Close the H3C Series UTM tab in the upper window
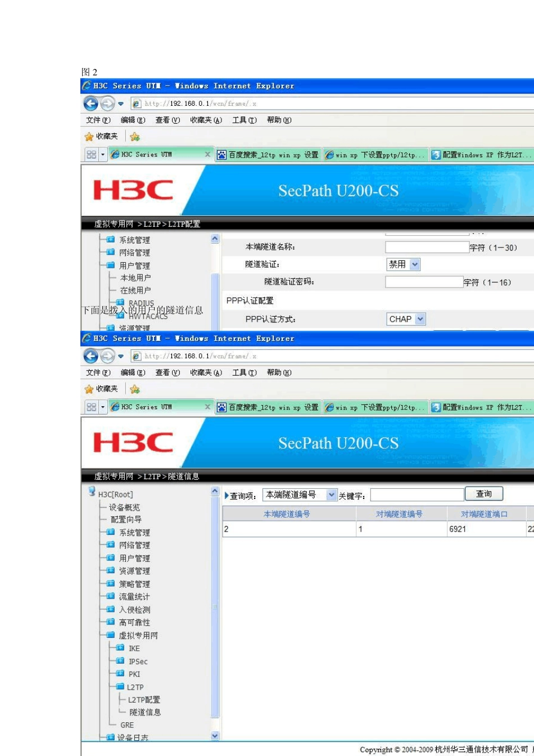Screen dimensions: 534x756 [x=207, y=155]
